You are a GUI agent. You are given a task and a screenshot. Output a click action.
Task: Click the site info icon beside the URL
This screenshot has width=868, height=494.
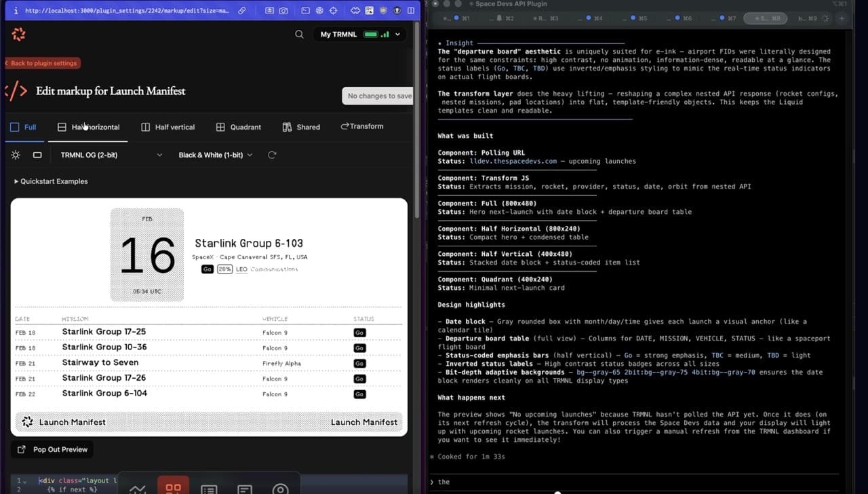point(16,11)
